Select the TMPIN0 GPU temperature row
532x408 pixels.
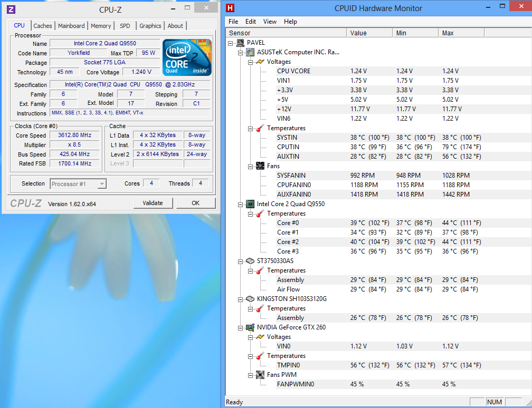pos(403,365)
